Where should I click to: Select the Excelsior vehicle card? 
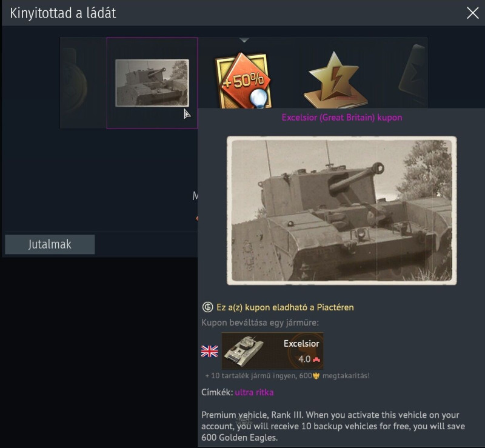(272, 351)
